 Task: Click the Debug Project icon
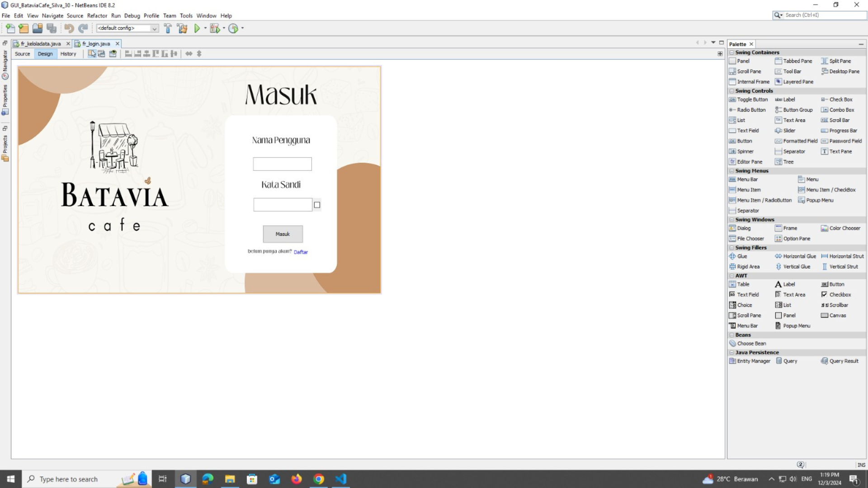tap(215, 28)
